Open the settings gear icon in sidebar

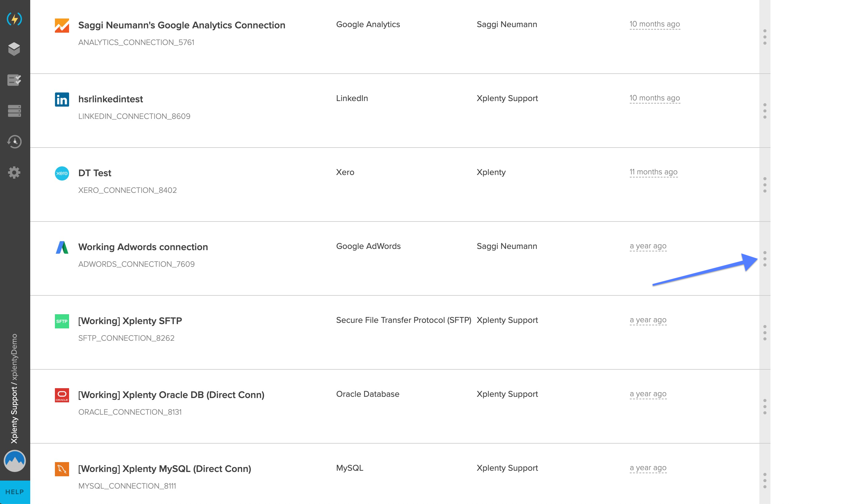[14, 173]
